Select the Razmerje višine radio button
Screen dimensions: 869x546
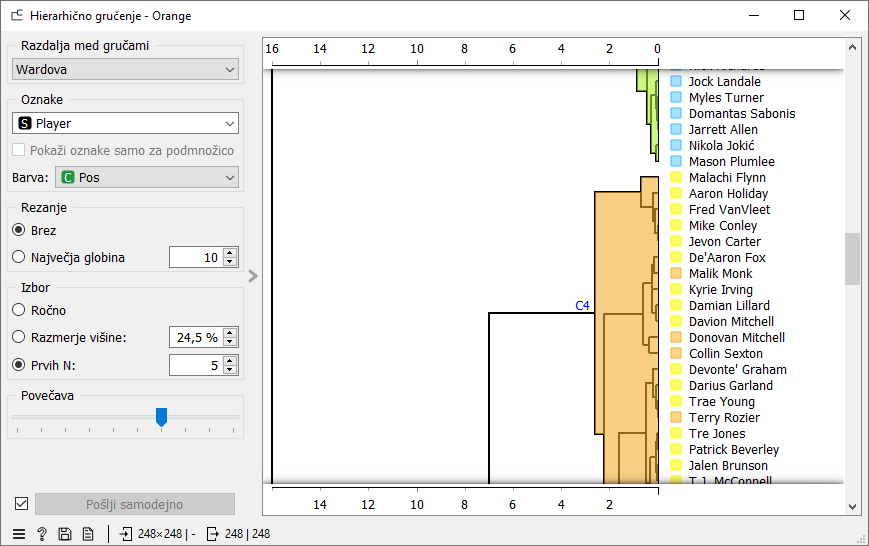click(18, 337)
